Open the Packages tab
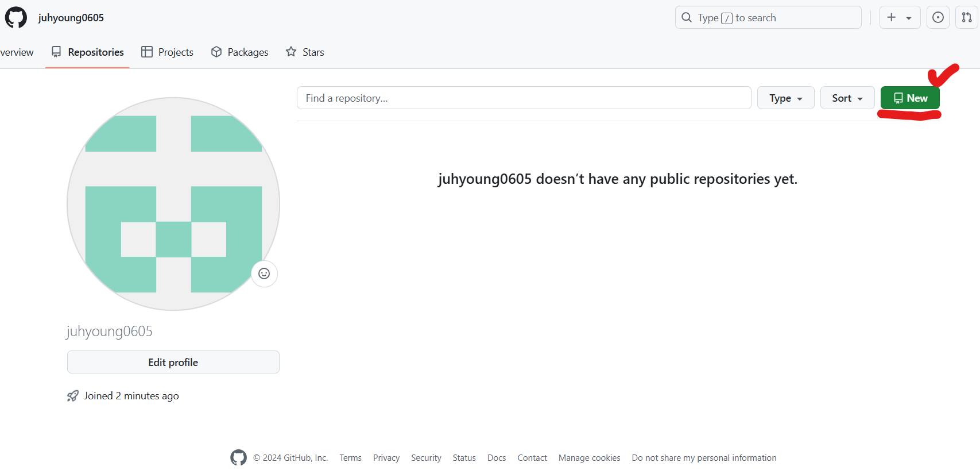Viewport: 980px width, 470px height. tap(239, 52)
